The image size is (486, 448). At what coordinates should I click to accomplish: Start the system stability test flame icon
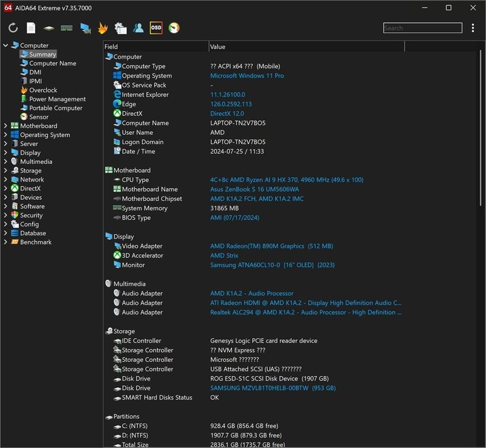coord(103,28)
